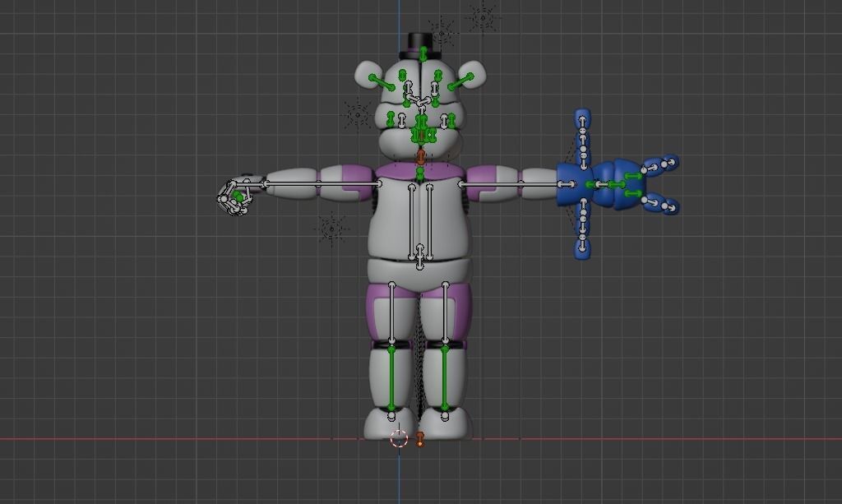Click the 3D cursor at the origin
The image size is (842, 504).
[x=399, y=438]
